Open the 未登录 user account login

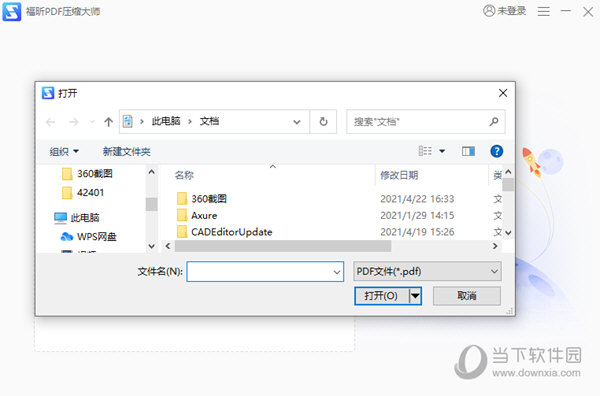(x=504, y=11)
